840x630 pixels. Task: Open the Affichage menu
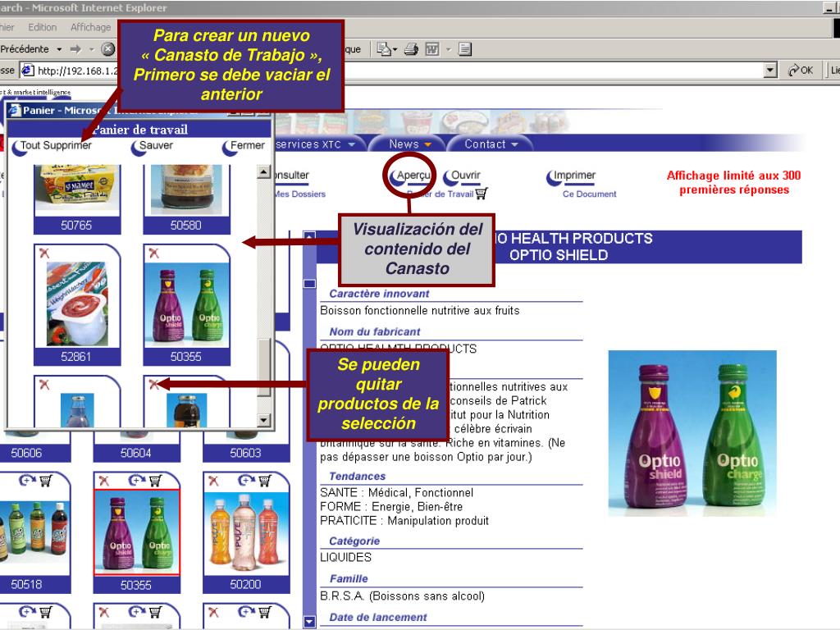(90, 27)
